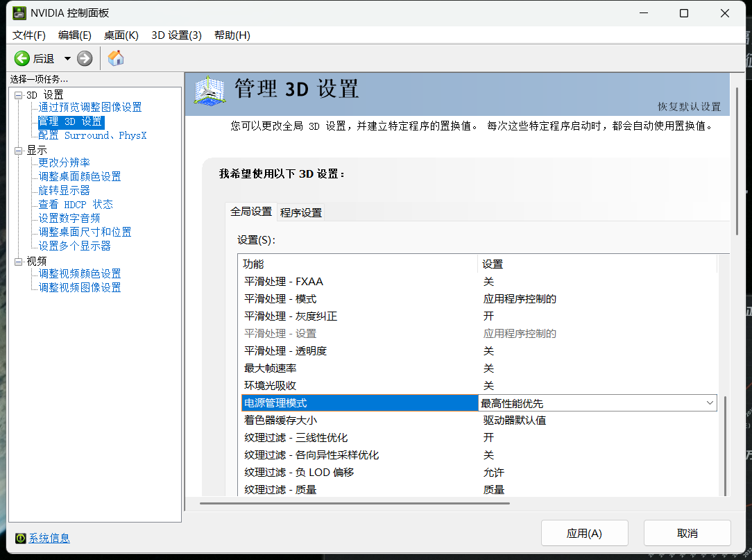
Task: Open 设置多个显示器 task
Action: coord(74,246)
